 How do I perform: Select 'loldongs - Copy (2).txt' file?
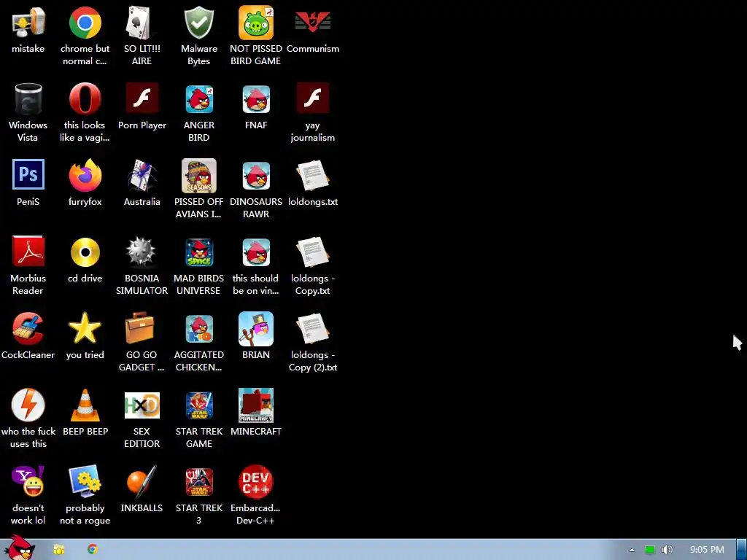[x=312, y=329]
